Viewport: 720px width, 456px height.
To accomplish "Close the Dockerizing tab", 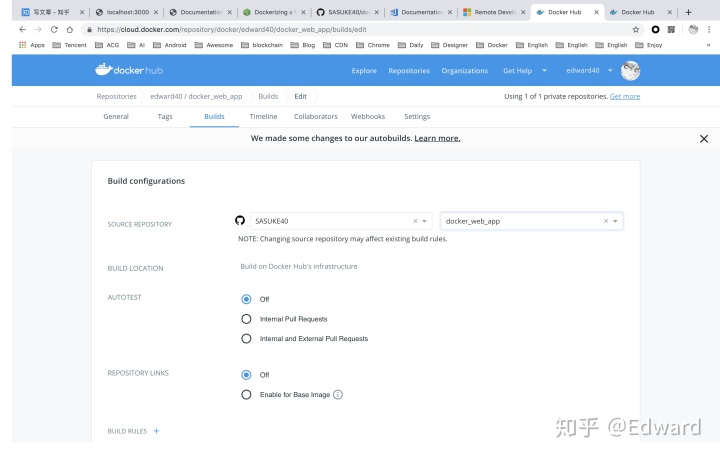I will [303, 12].
